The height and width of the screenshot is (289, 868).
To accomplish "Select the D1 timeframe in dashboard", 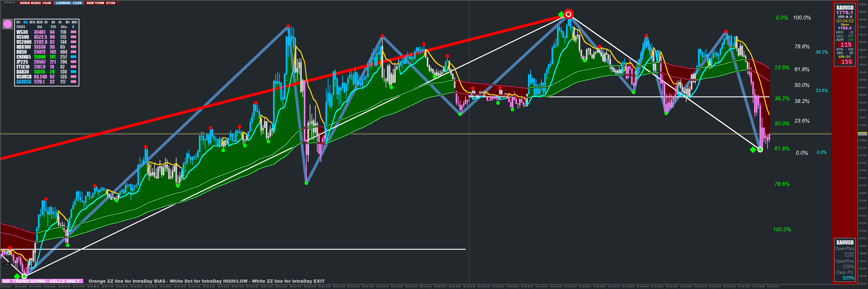I will click(60, 22).
